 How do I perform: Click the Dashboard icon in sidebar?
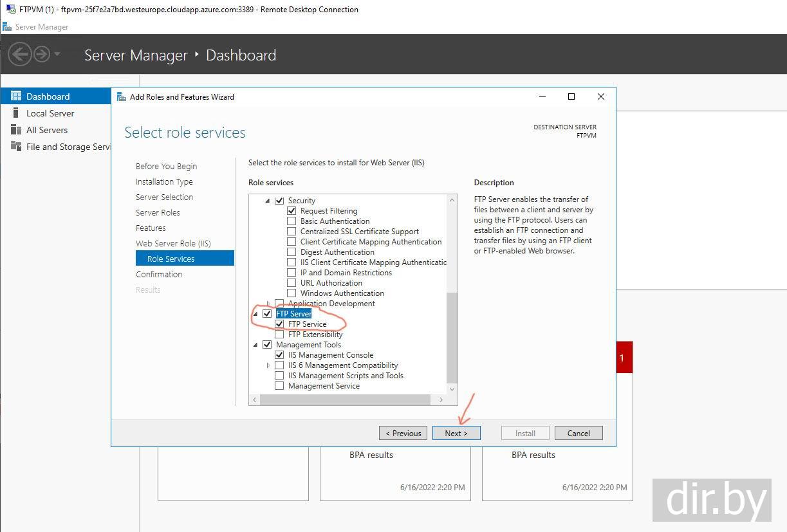point(16,96)
